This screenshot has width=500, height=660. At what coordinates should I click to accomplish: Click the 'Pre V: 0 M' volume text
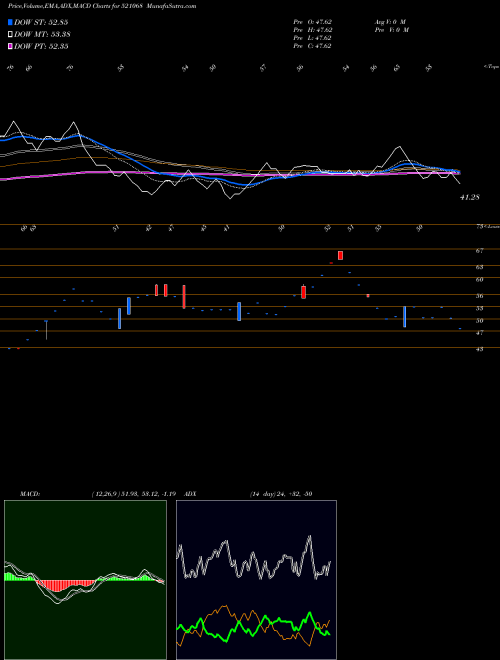tap(391, 30)
